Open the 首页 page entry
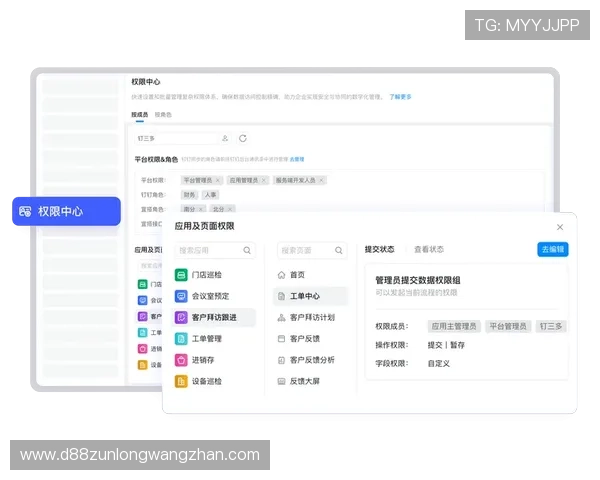 pos(310,275)
